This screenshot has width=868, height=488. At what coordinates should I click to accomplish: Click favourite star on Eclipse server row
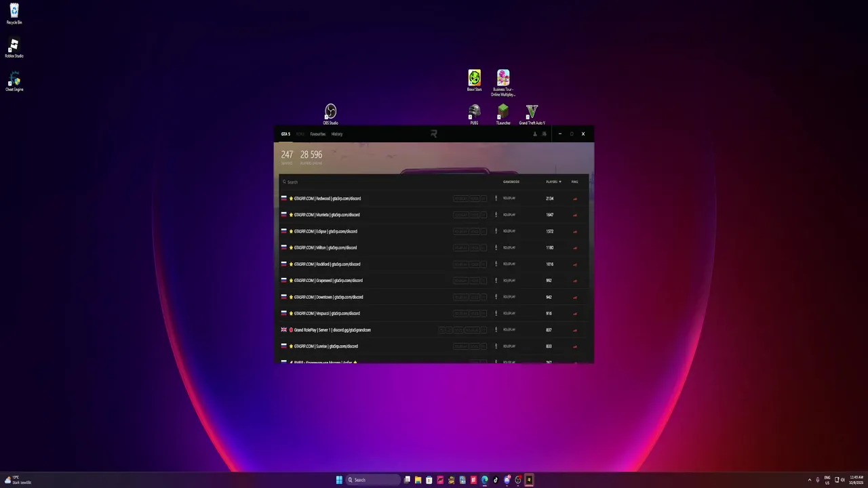coord(291,231)
